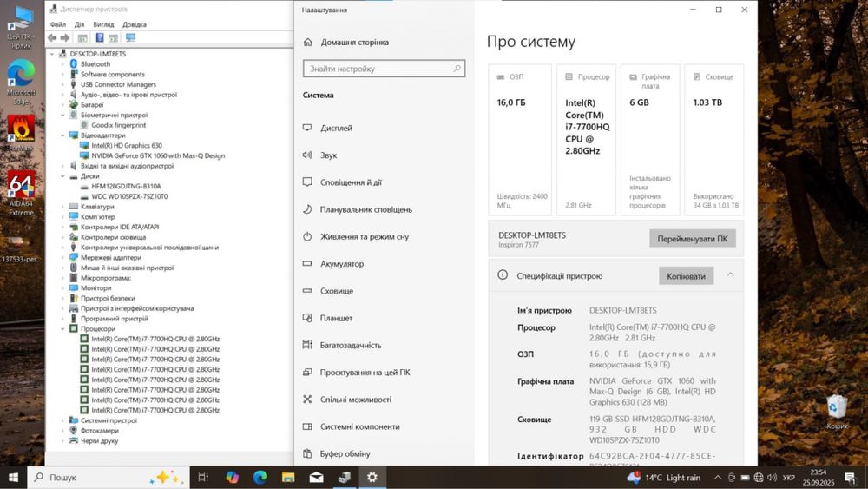Select disk HFM128GDJTNG-8310A

point(126,186)
